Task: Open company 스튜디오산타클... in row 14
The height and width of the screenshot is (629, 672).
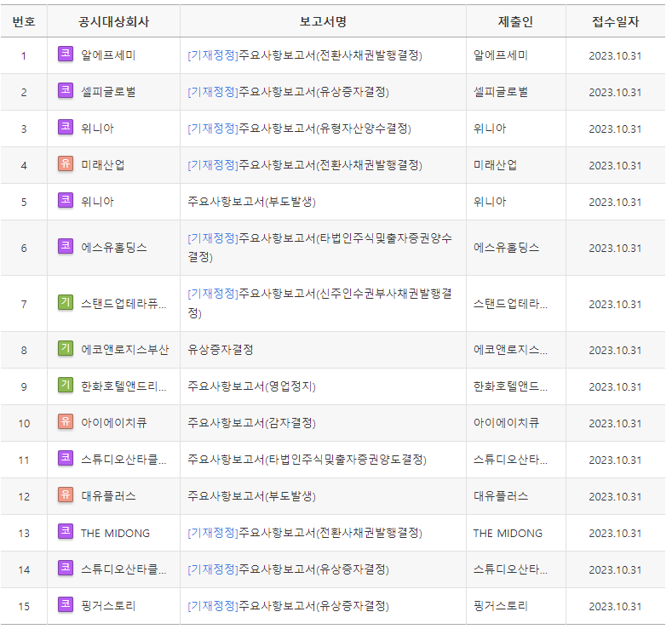Action: pos(123,569)
